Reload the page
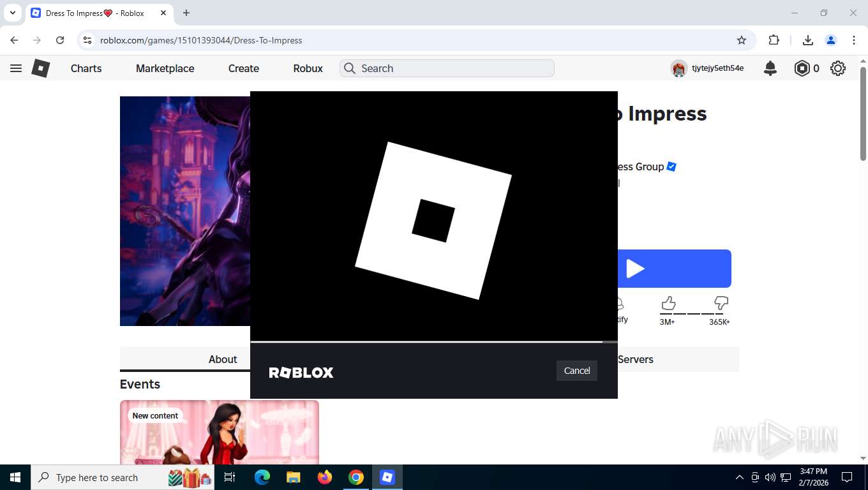 tap(60, 40)
